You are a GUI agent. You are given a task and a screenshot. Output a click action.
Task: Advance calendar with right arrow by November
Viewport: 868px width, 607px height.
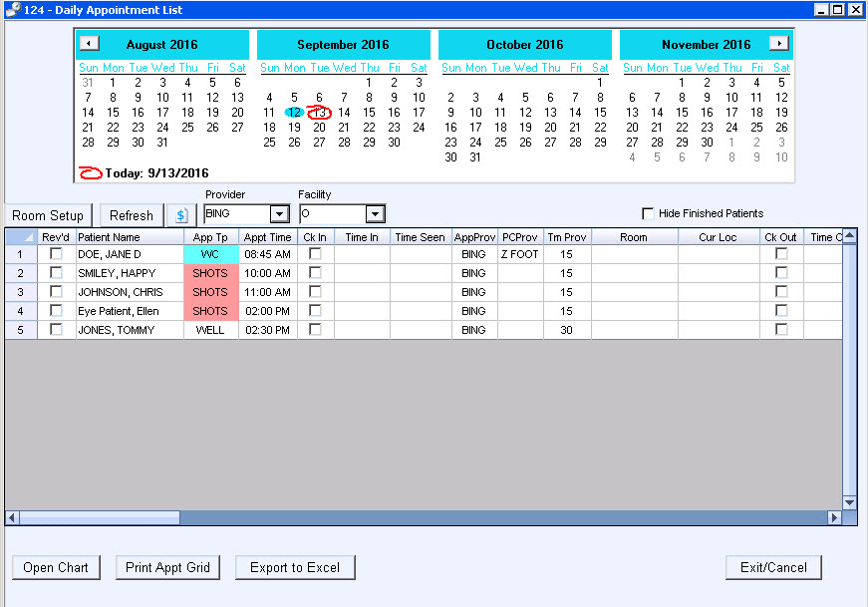point(779,43)
